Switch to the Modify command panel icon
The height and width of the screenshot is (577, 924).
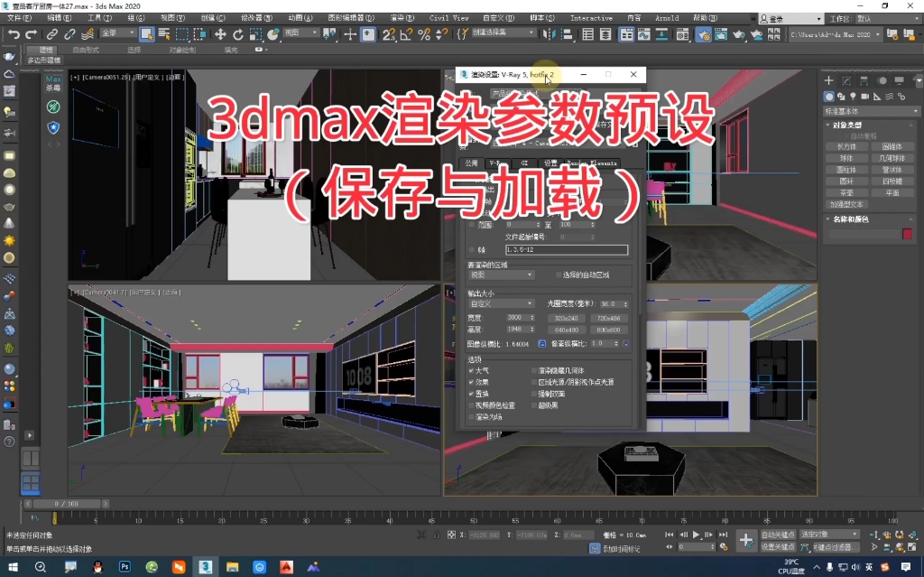pyautogui.click(x=846, y=81)
